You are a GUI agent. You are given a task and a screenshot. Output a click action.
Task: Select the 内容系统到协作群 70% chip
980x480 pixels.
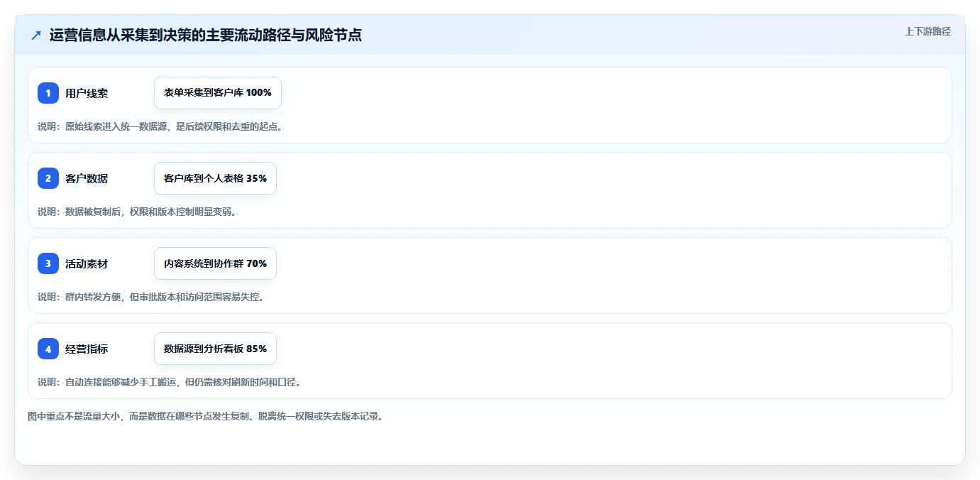tap(215, 263)
